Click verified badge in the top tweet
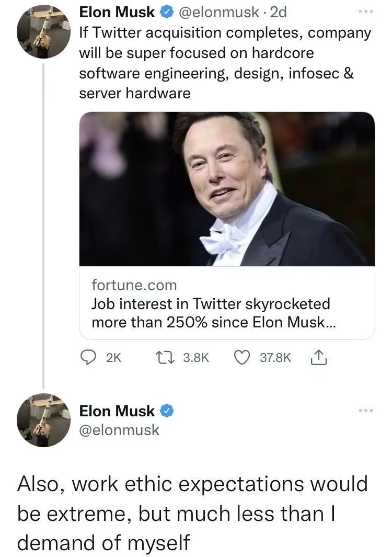392x557 pixels. click(164, 12)
